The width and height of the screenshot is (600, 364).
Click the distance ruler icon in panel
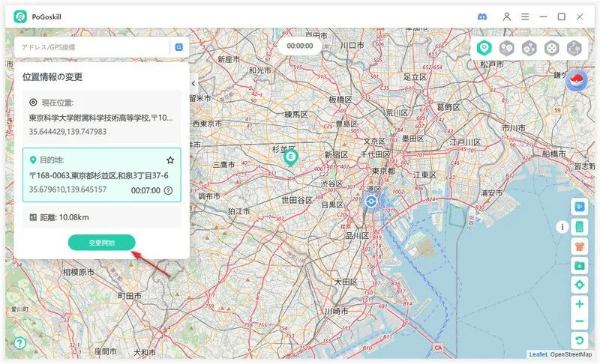(x=33, y=217)
